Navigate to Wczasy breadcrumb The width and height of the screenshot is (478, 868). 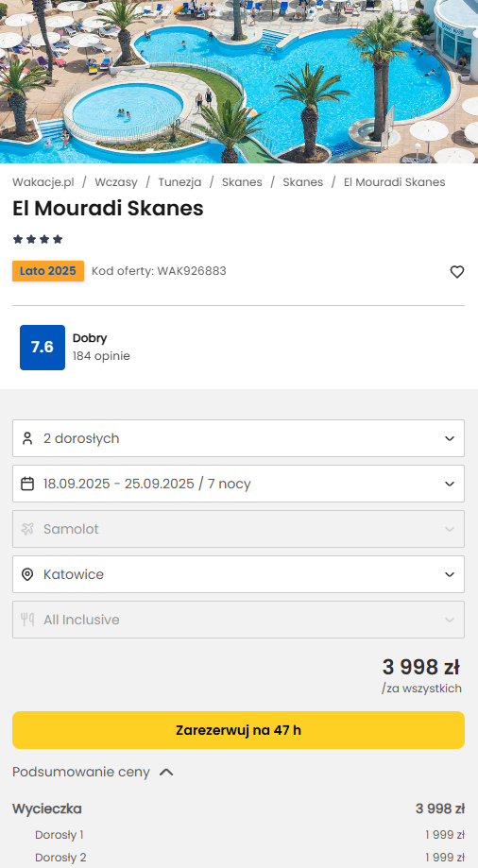pos(116,182)
